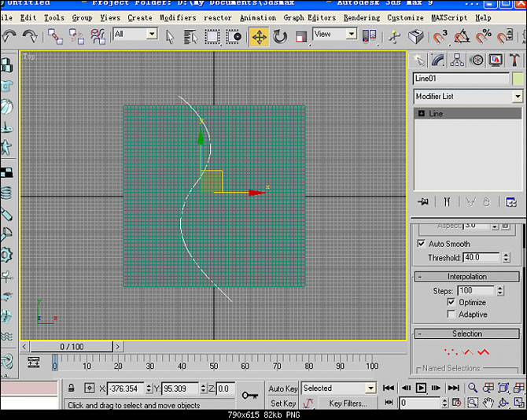Open the Rendering menu
Screen dimensions: 527x420
point(361,17)
